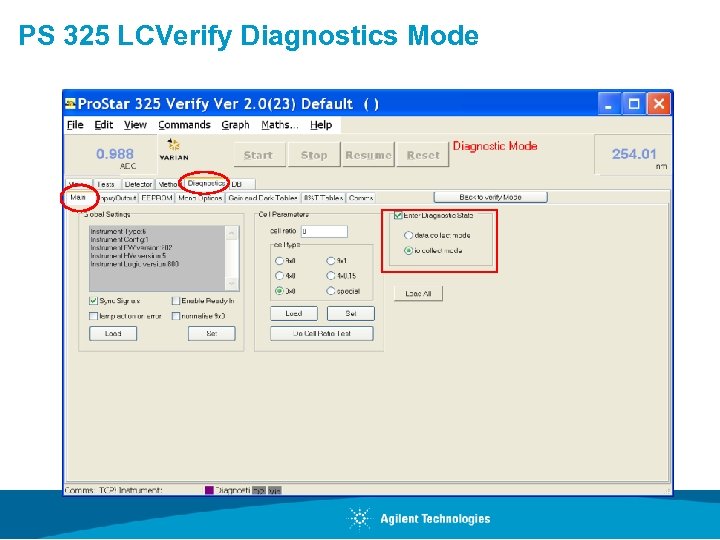Open the File menu
The height and width of the screenshot is (540, 720).
75,125
